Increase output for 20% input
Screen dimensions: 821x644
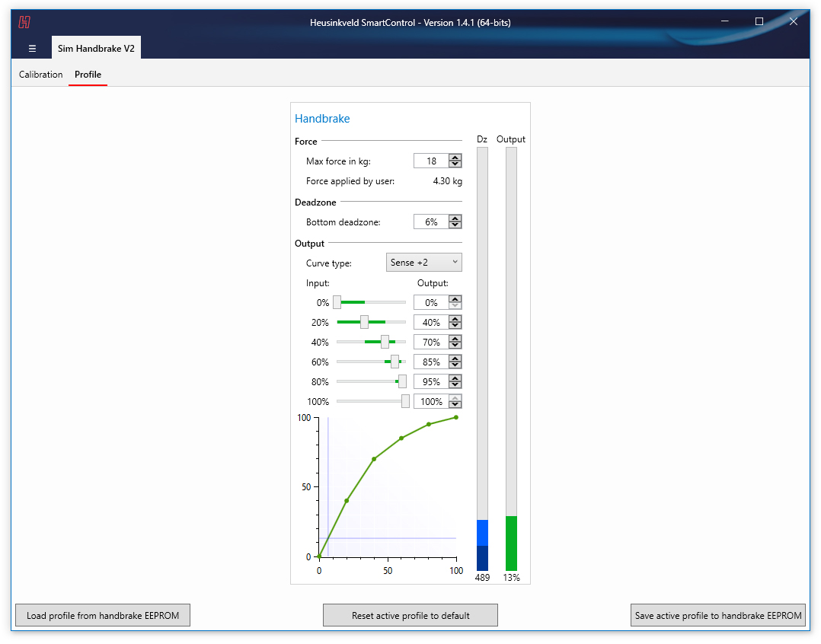(x=455, y=319)
